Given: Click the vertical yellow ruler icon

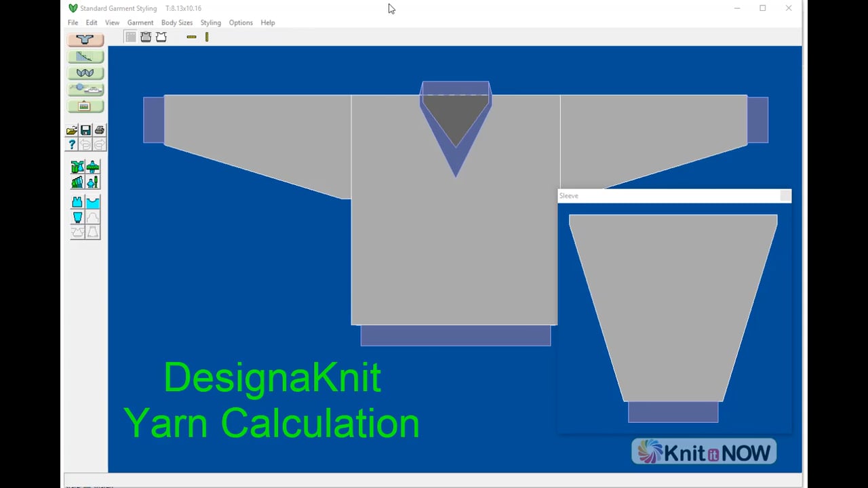Looking at the screenshot, I should (x=207, y=37).
